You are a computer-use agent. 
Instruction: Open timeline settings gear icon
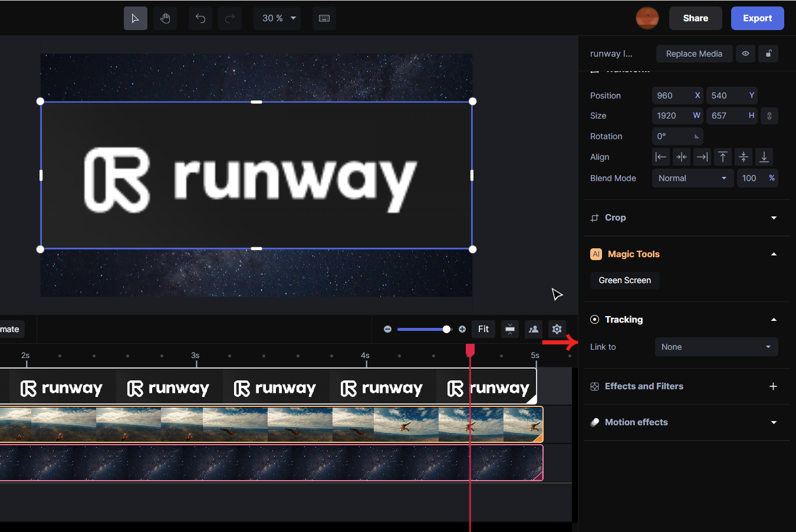coord(557,329)
